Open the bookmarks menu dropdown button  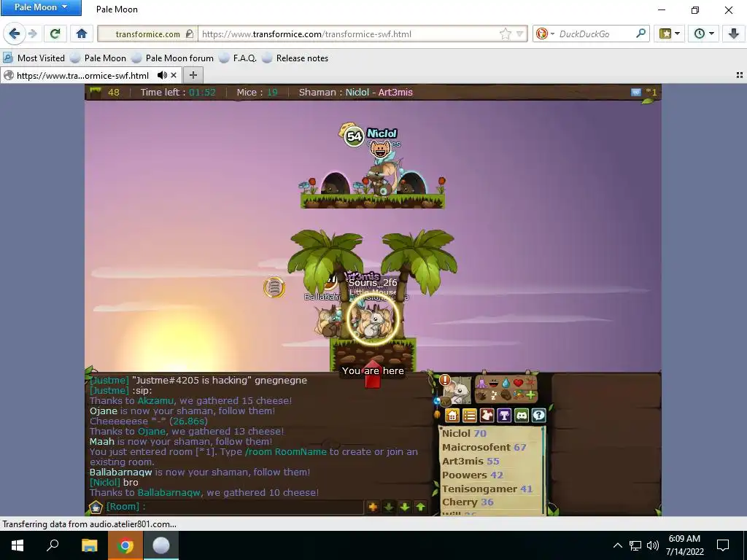coord(670,34)
